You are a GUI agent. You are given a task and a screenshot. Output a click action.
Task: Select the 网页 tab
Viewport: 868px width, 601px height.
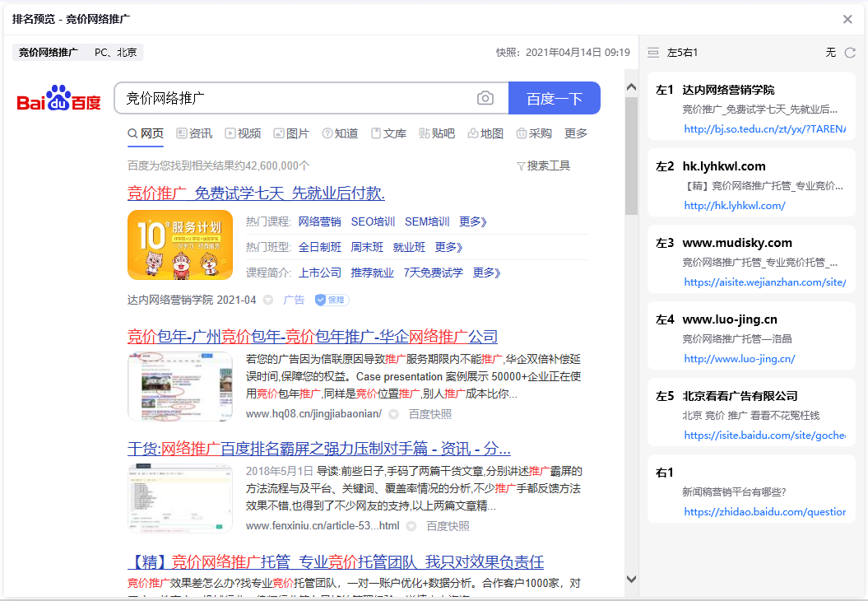tap(146, 133)
